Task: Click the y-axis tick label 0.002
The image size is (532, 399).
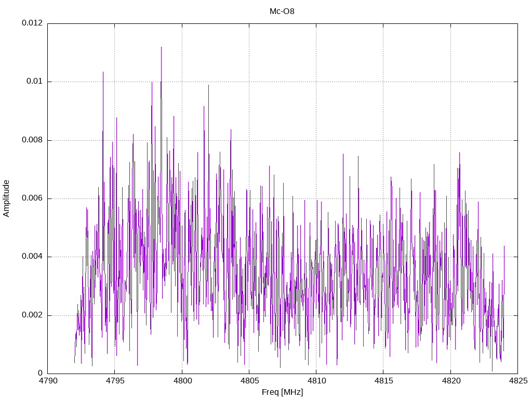Action: click(x=32, y=315)
